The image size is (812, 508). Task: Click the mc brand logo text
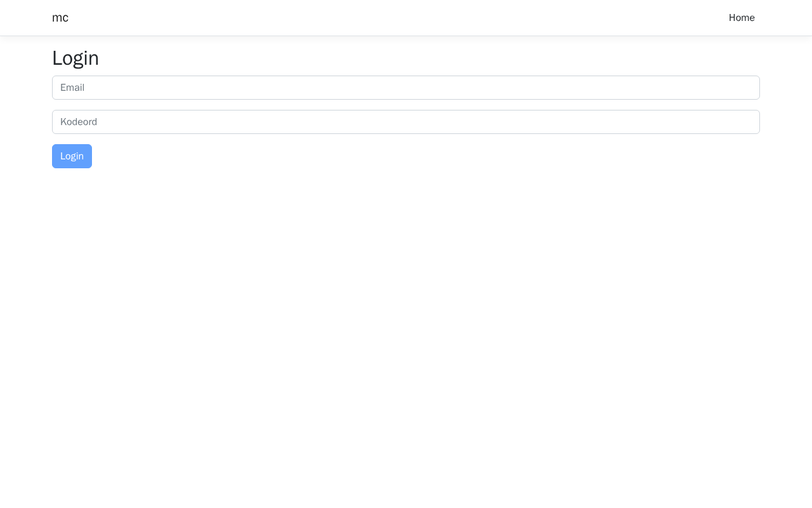pyautogui.click(x=60, y=18)
